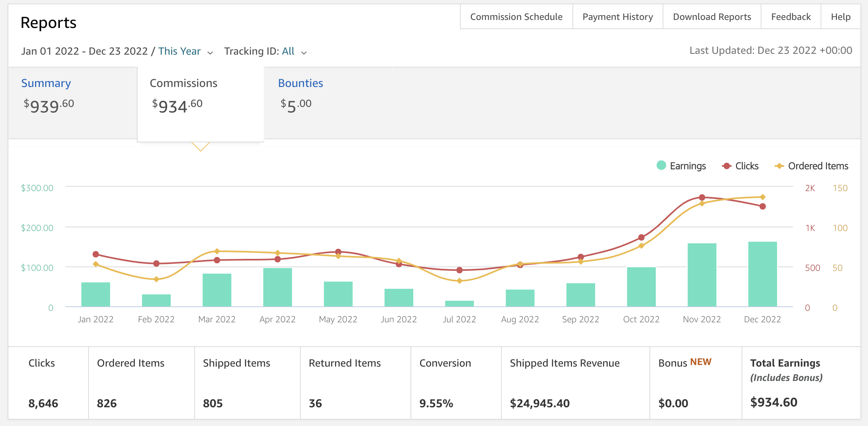Image resolution: width=868 pixels, height=426 pixels.
Task: Click the Nov 2022 earnings bar
Action: click(x=702, y=275)
